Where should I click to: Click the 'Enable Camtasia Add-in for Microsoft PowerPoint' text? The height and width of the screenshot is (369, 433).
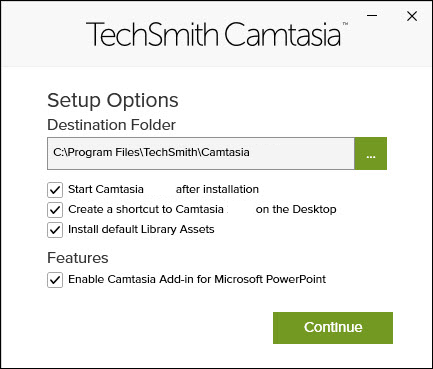pyautogui.click(x=197, y=279)
